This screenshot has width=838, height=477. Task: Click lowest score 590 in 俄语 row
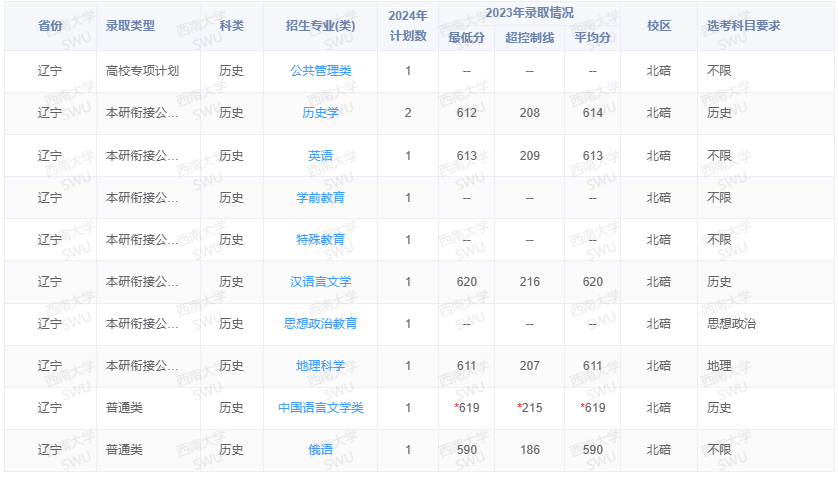(x=467, y=450)
